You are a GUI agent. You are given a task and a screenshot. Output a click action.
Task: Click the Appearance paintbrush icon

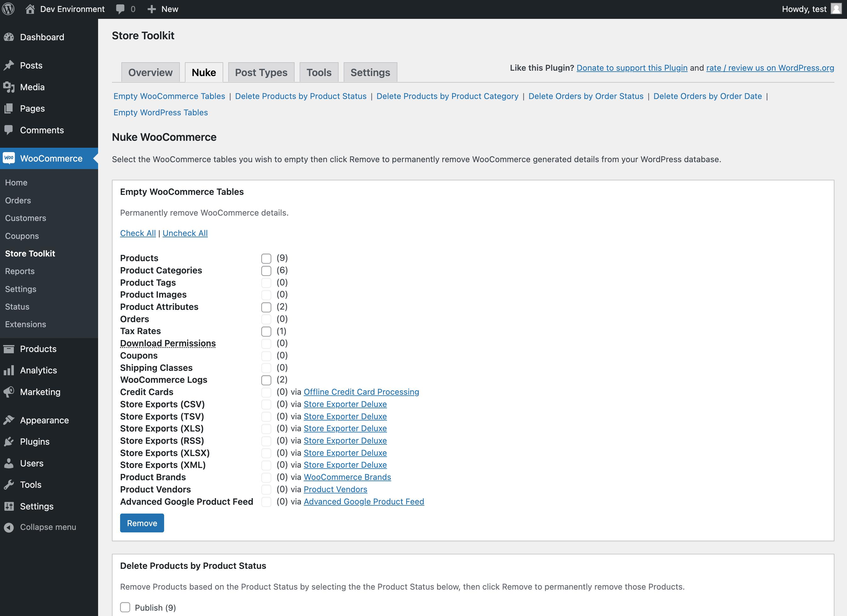(9, 420)
